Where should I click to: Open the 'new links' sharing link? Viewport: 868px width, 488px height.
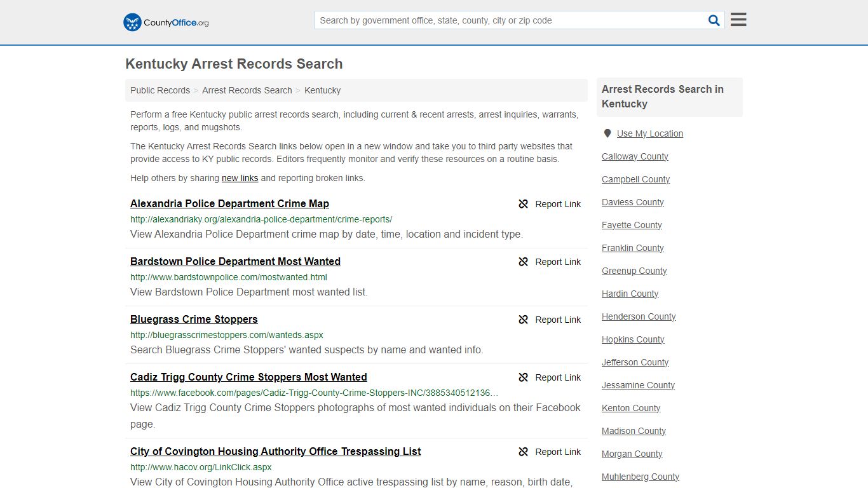pyautogui.click(x=240, y=178)
